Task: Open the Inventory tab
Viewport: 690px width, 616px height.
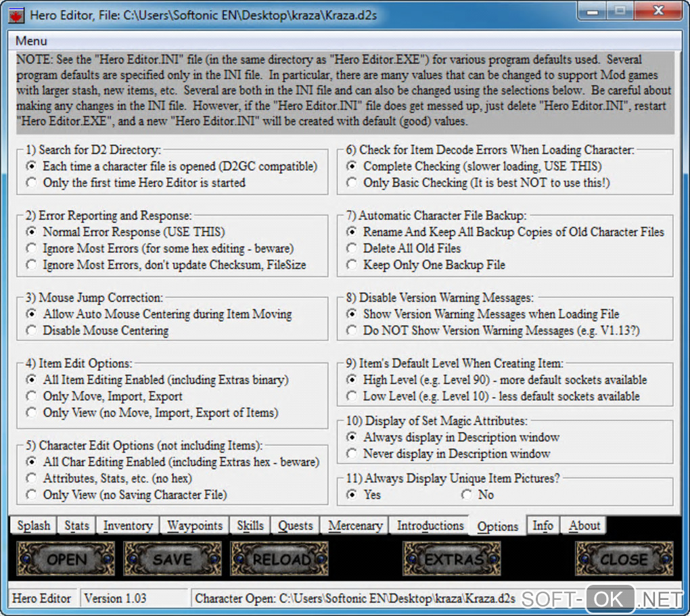Action: pyautogui.click(x=128, y=525)
